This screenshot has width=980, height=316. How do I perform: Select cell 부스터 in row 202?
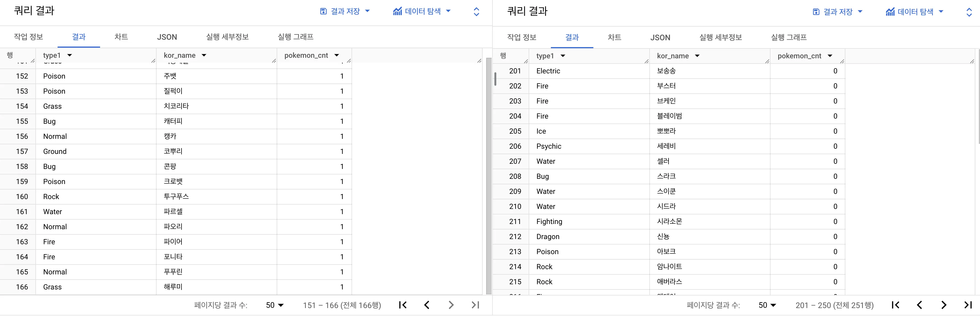point(710,86)
